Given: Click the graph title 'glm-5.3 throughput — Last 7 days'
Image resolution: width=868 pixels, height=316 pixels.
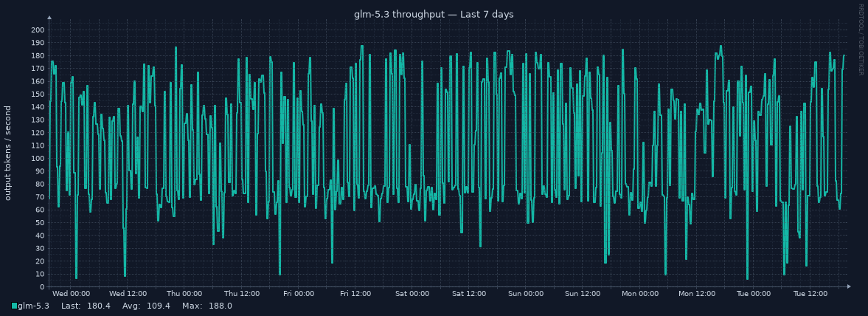Looking at the screenshot, I should coord(434,15).
